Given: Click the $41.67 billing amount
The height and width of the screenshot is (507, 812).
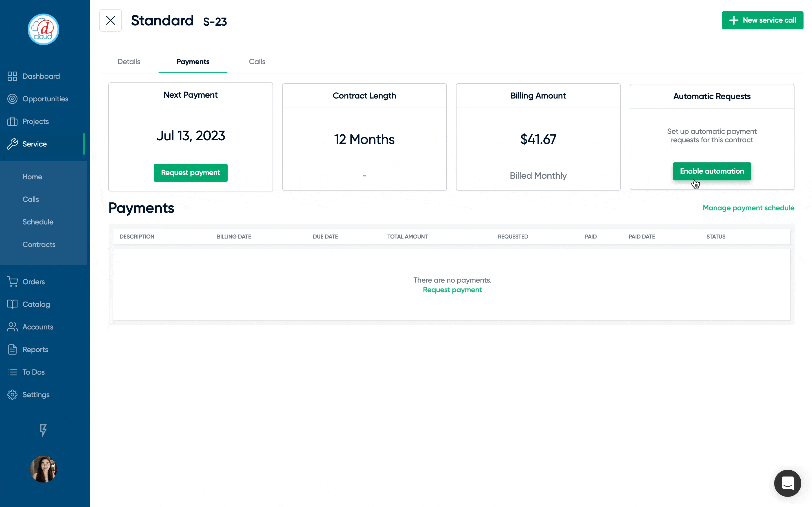Looking at the screenshot, I should (x=538, y=139).
